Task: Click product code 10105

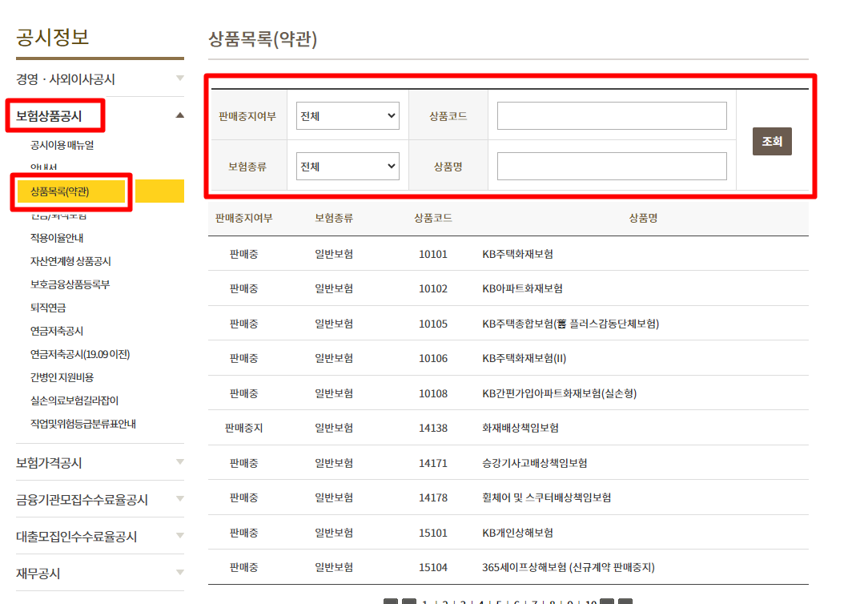Action: (433, 324)
